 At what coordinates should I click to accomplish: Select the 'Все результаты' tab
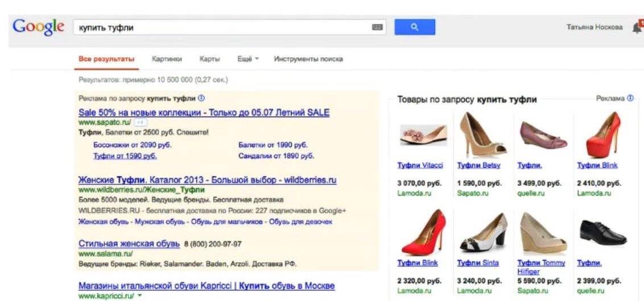point(106,59)
